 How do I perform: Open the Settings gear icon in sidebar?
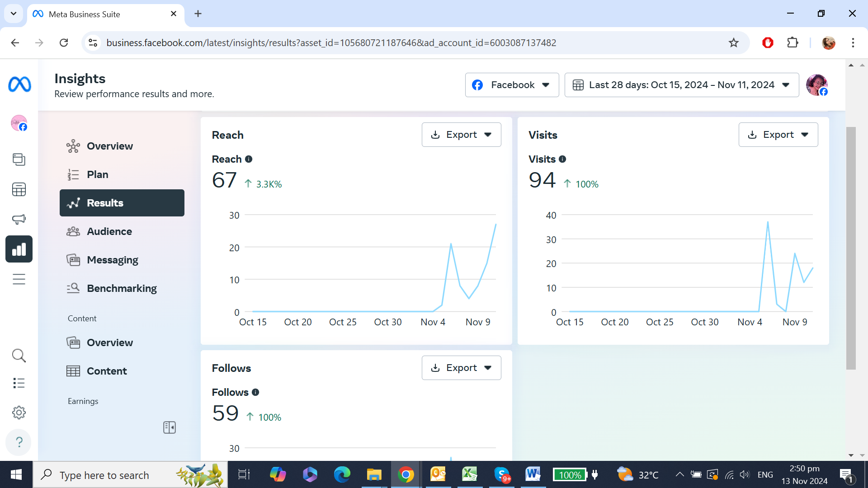coord(19,412)
